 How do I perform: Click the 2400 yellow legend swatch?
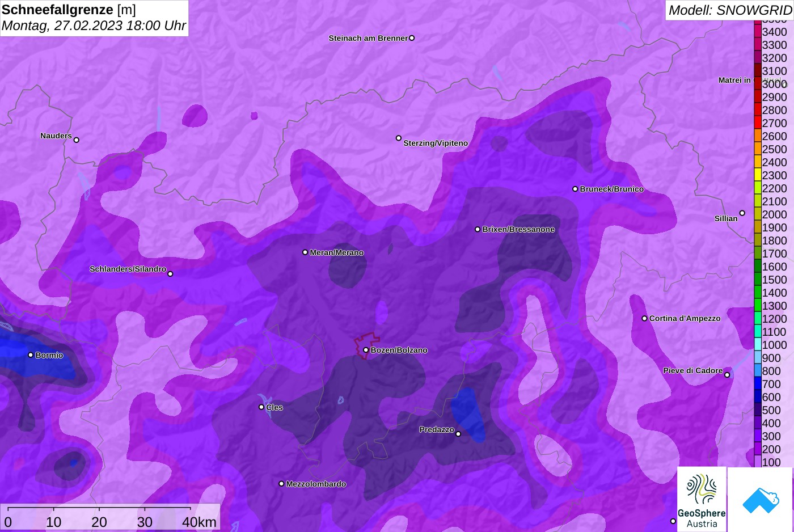(758, 162)
